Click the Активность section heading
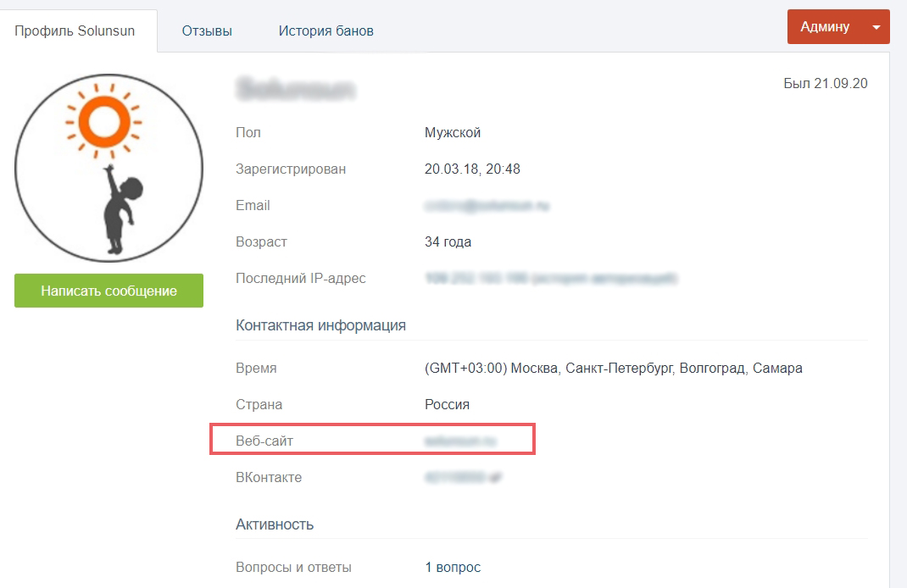The height and width of the screenshot is (588, 907). click(x=275, y=524)
